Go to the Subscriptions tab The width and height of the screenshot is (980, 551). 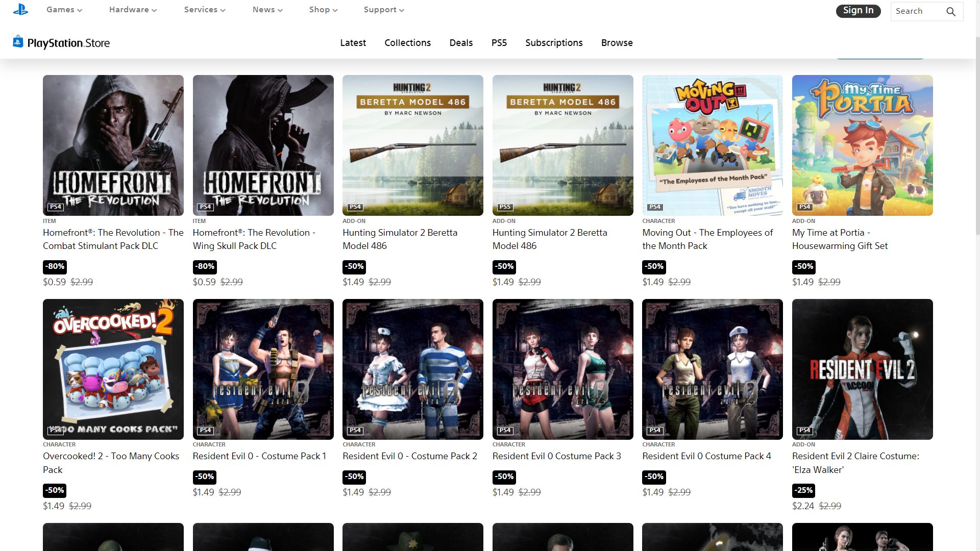(x=554, y=43)
